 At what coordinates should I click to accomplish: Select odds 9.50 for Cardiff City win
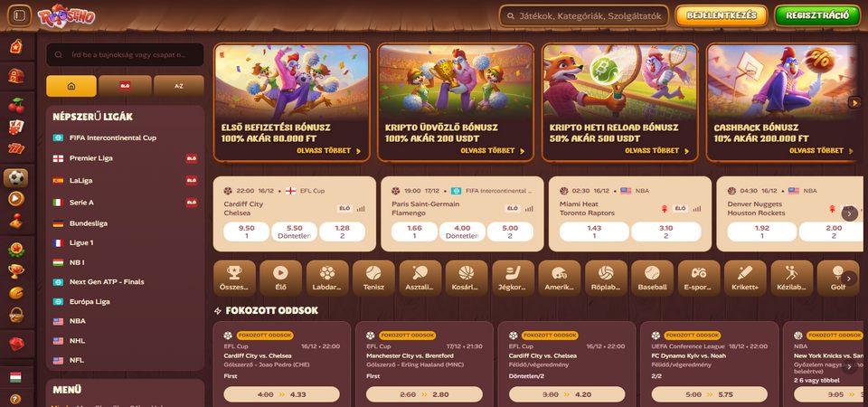click(x=246, y=232)
